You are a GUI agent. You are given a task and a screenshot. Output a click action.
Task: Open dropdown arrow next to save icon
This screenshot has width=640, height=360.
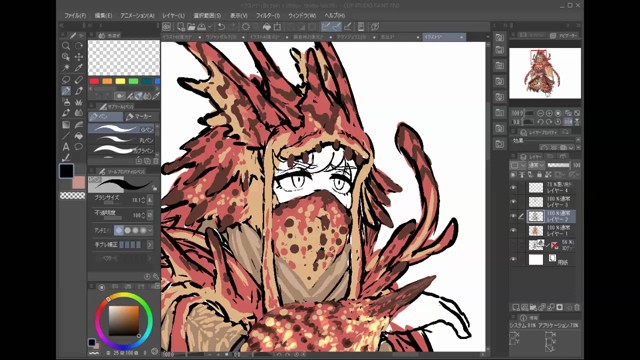[210, 27]
